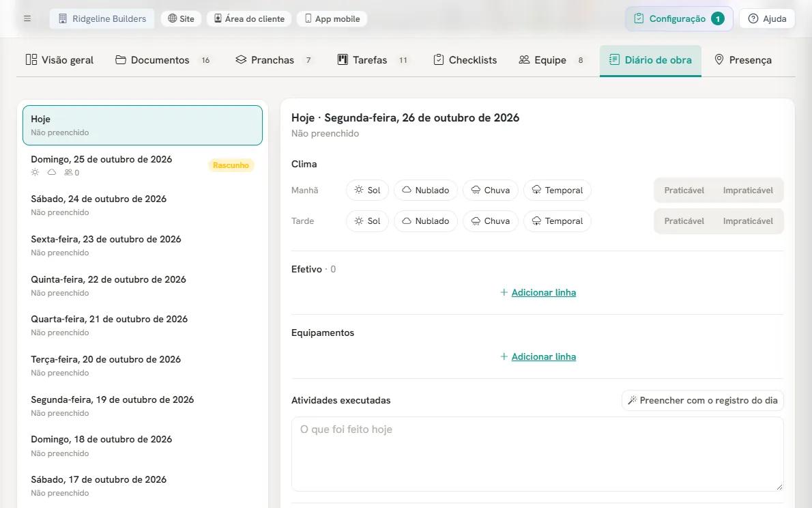Viewport: 812px width, 508px height.
Task: Open the Domingo, 25 de outubro draft entry
Action: [143, 165]
